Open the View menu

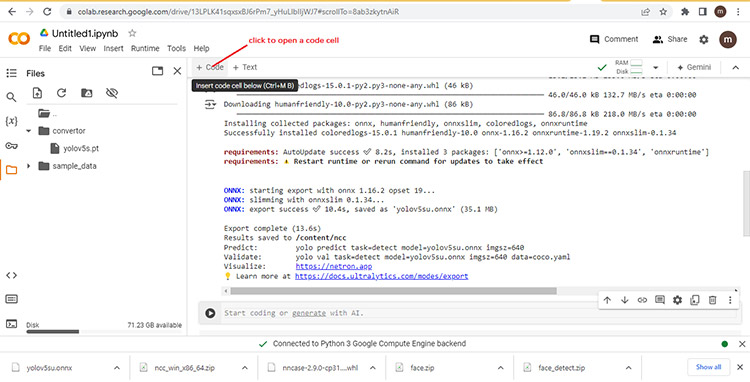[88, 48]
